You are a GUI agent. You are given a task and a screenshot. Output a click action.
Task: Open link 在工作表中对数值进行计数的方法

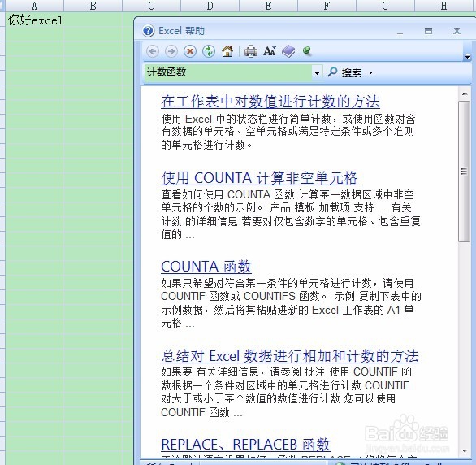click(270, 102)
